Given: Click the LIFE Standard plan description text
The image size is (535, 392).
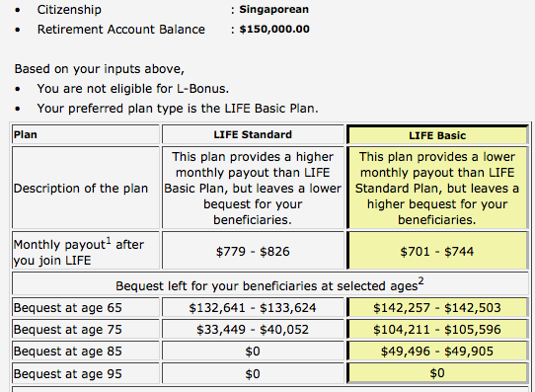Looking at the screenshot, I should coord(253,188).
